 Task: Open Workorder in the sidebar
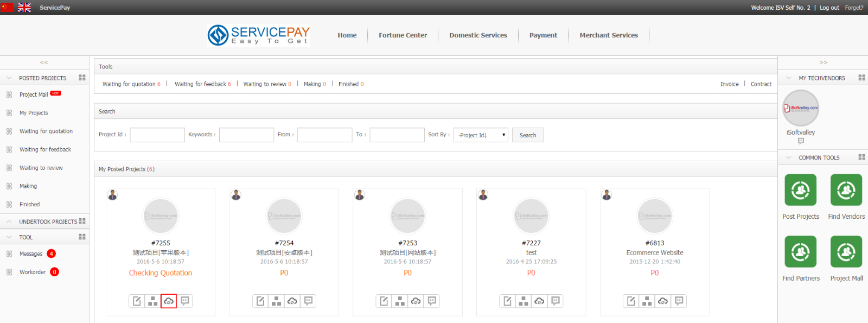(33, 273)
